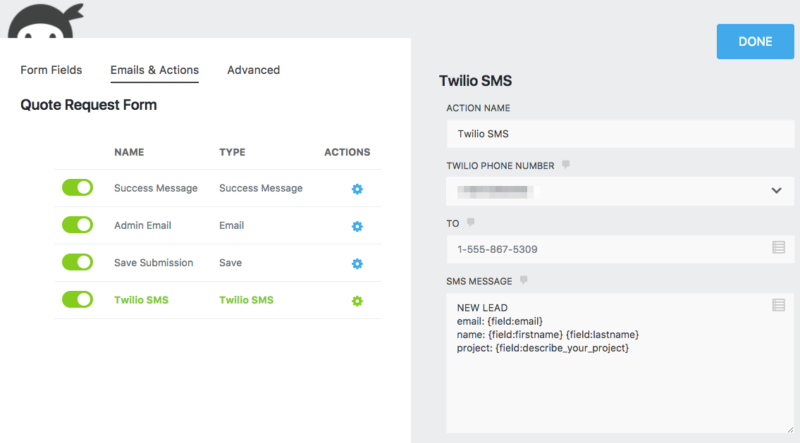Turn off the Admin Email toggle

click(78, 225)
